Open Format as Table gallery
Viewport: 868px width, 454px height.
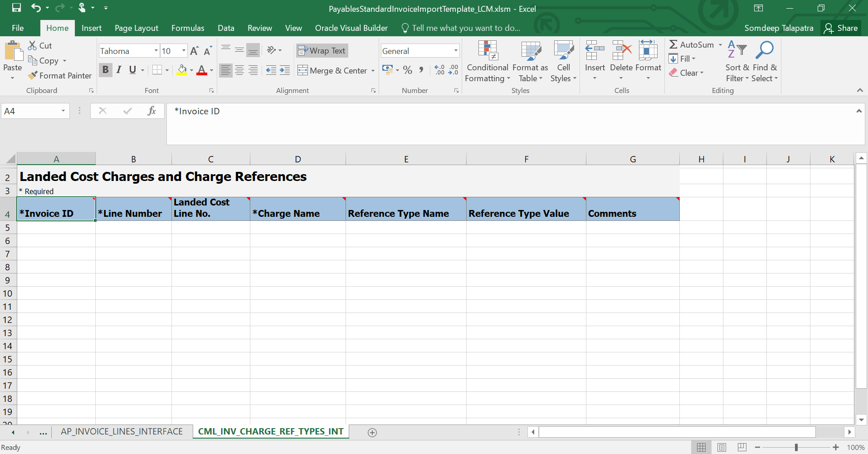click(531, 61)
